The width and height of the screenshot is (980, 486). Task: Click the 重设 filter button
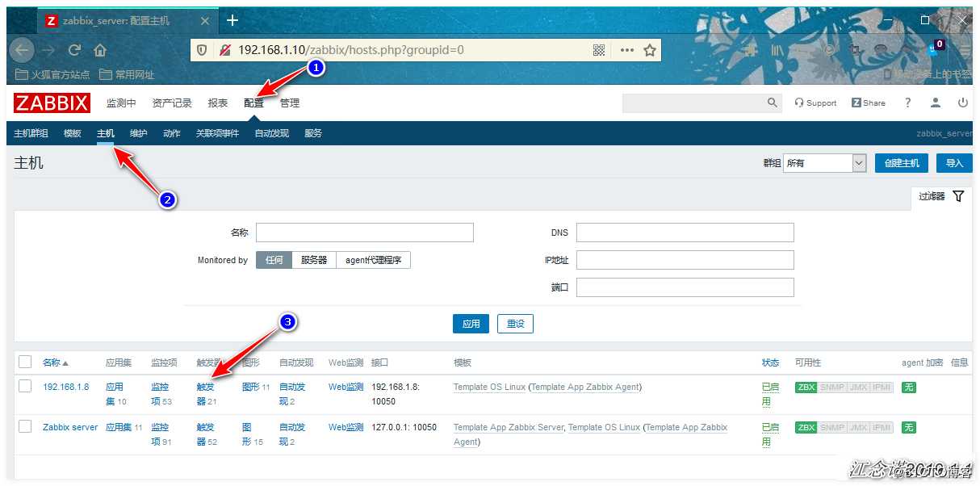515,324
